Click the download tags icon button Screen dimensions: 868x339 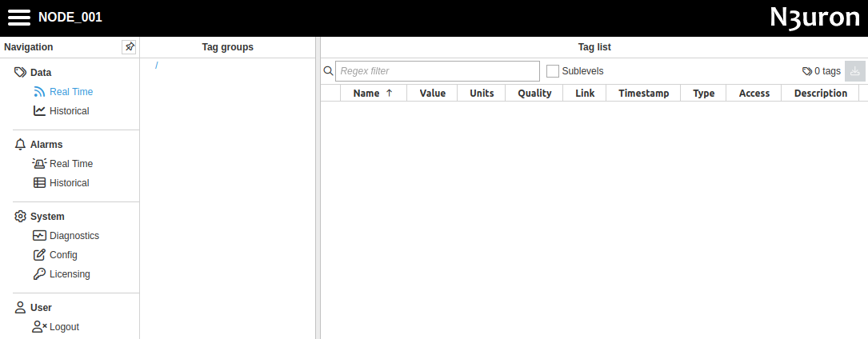tap(854, 71)
